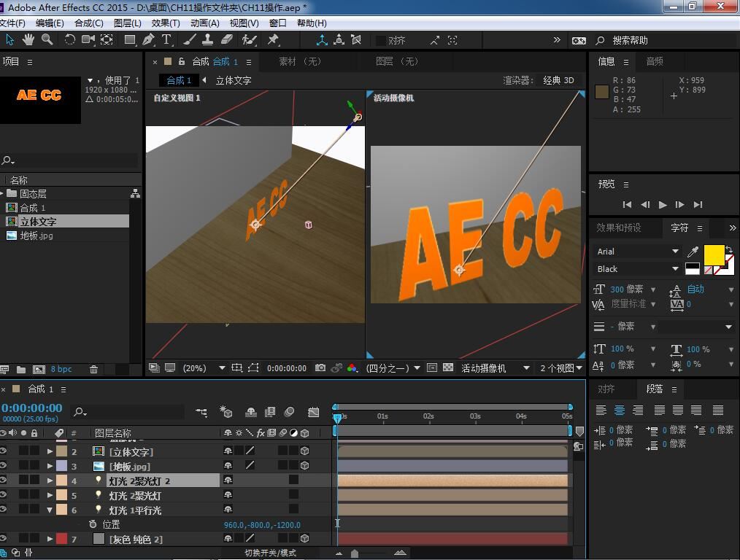
Task: Enable motion blur switch in timeline header
Action: pyautogui.click(x=289, y=412)
